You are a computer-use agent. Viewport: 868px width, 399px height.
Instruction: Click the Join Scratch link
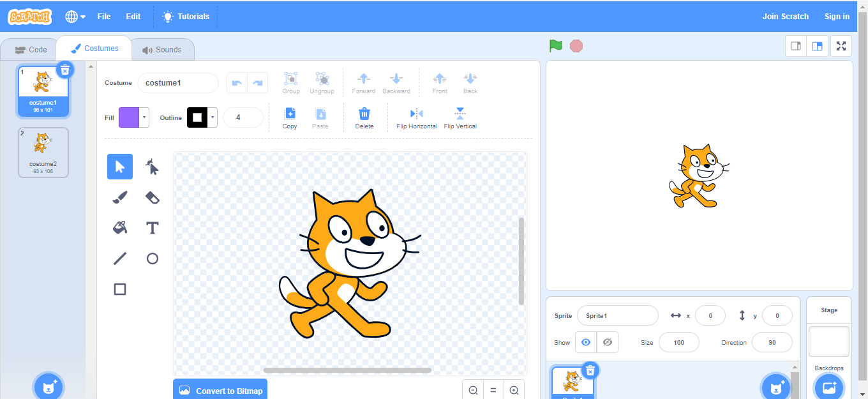click(x=785, y=16)
